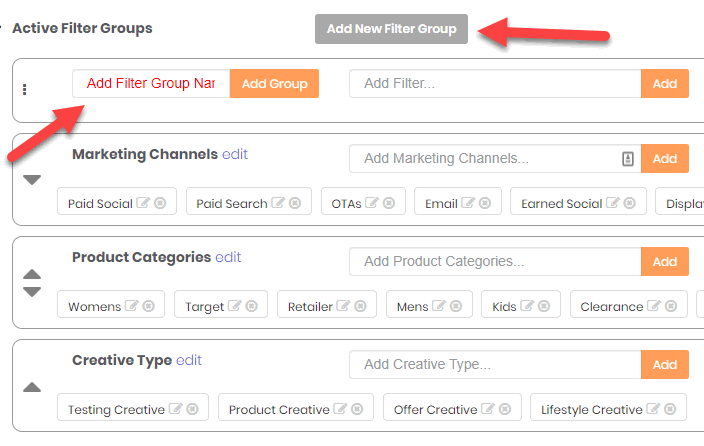Click the Add Product Categories input field

point(495,261)
